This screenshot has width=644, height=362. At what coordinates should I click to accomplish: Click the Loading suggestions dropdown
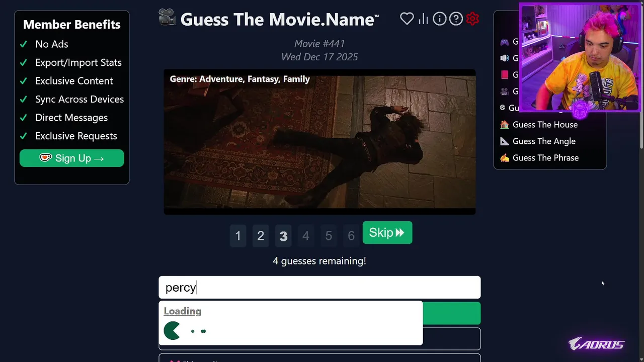(x=291, y=323)
